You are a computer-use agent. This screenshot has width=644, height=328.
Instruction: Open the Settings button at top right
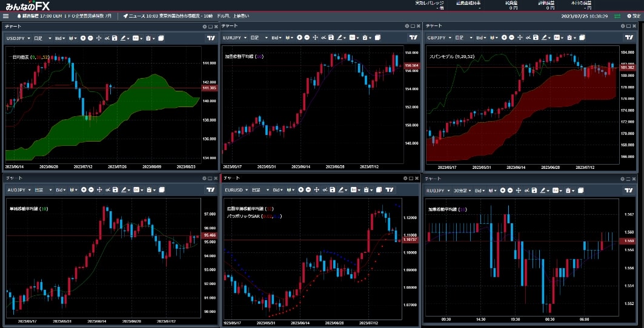(633, 16)
